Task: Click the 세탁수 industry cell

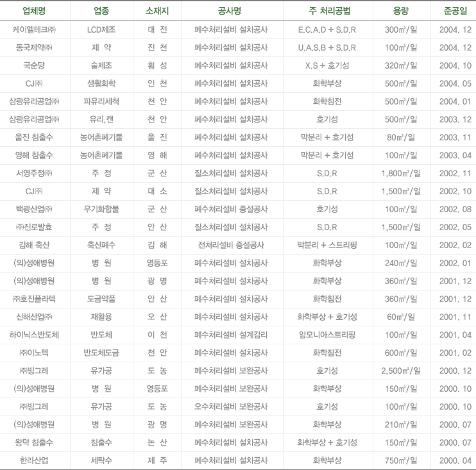Action: [x=101, y=460]
